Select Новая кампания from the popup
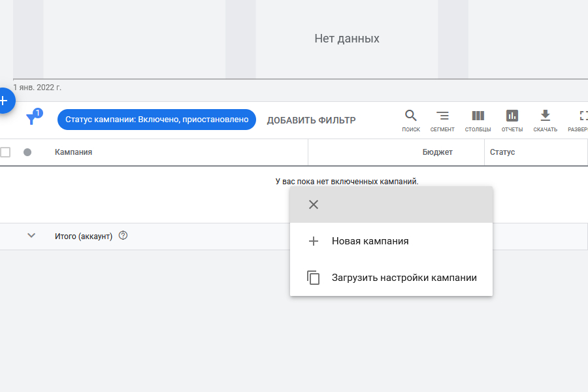Viewport: 588px width, 392px height. tap(370, 241)
